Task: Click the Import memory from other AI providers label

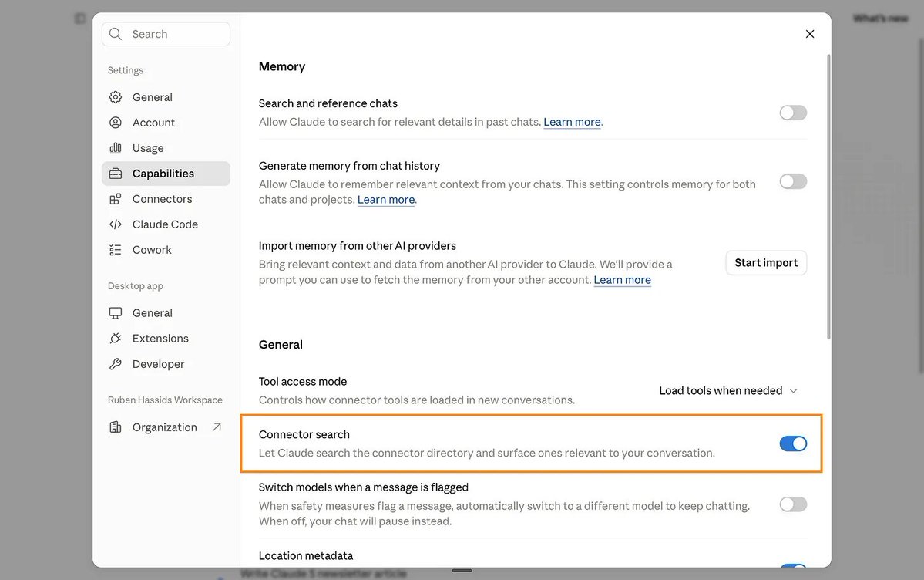Action: (357, 245)
